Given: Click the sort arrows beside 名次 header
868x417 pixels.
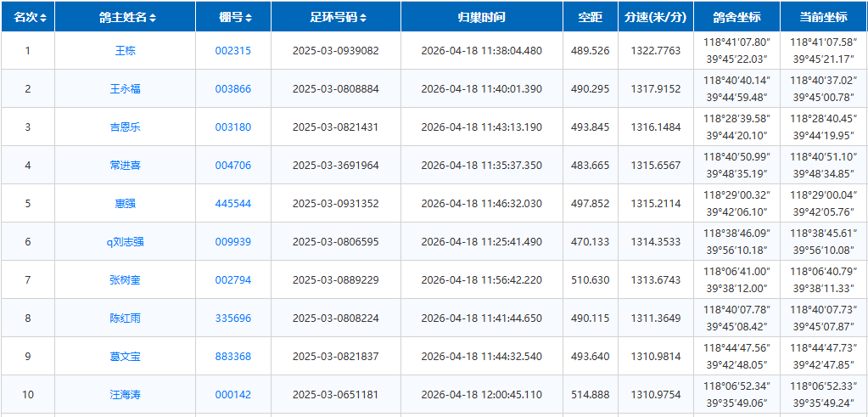Looking at the screenshot, I should (x=43, y=18).
